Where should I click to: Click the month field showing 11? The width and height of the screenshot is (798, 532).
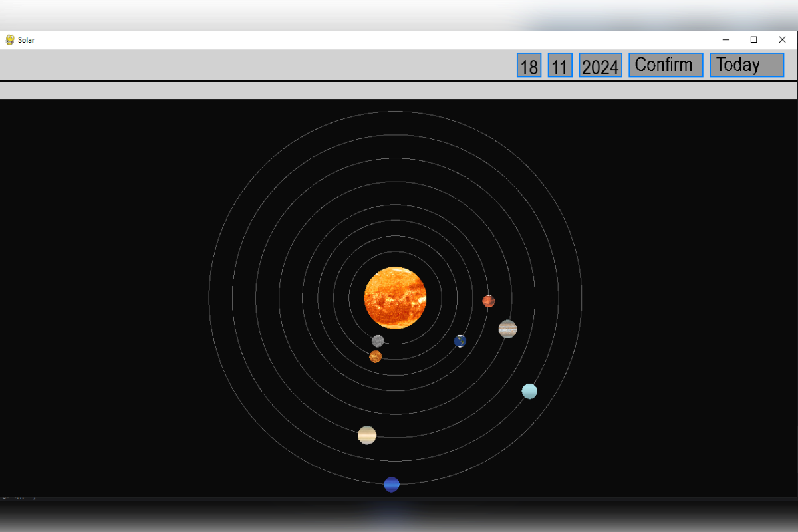(560, 66)
